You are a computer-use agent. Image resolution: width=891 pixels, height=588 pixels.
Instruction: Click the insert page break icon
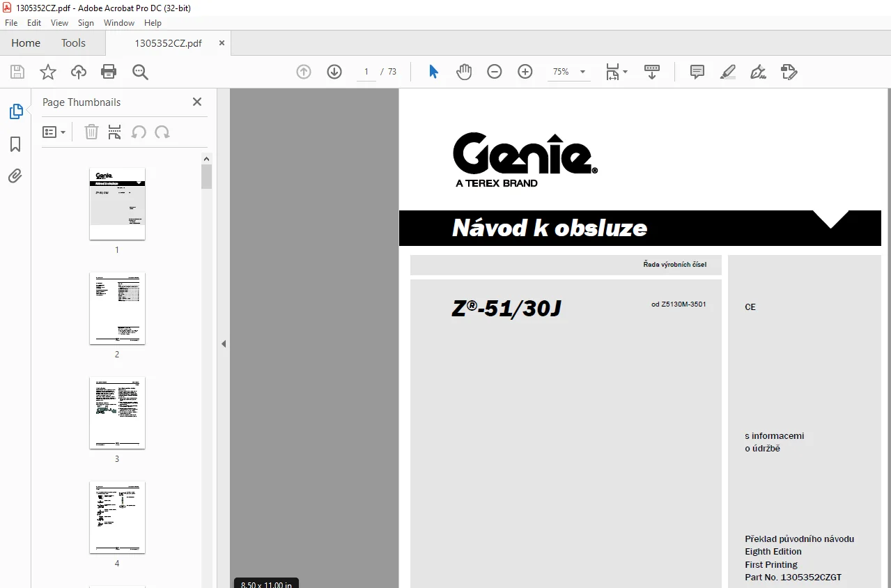(115, 132)
